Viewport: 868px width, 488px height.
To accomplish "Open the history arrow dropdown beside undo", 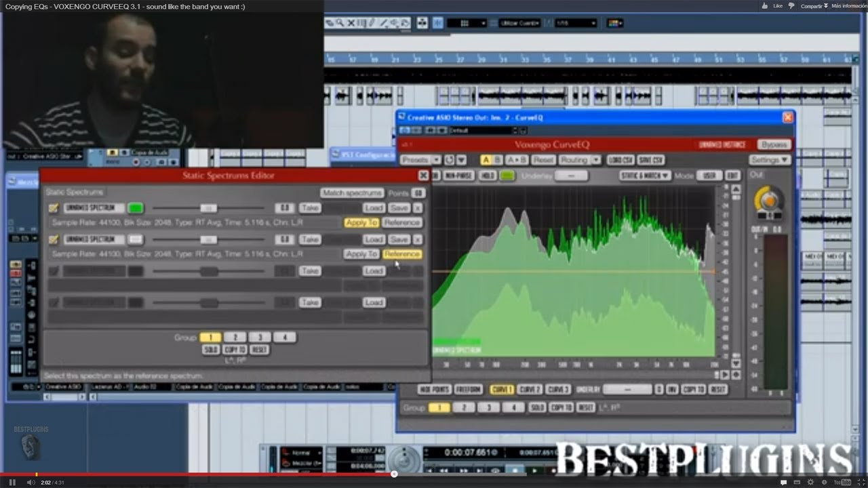I will pos(461,160).
